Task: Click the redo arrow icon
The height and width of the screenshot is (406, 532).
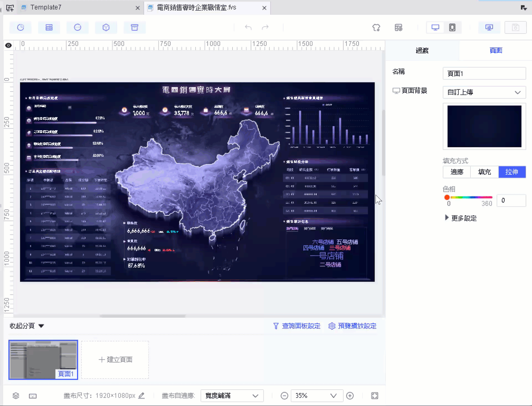Action: pyautogui.click(x=265, y=27)
